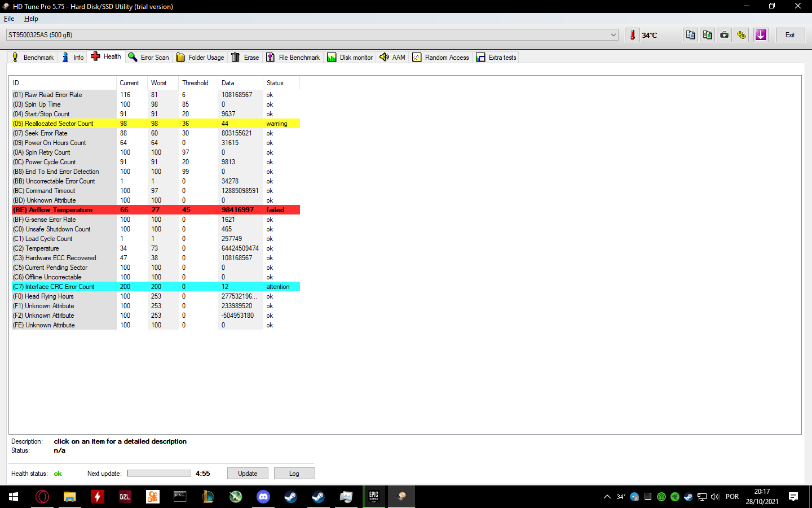Viewport: 812px width, 508px height.
Task: Select the (05) Reallocated Sector Count row
Action: click(156, 124)
